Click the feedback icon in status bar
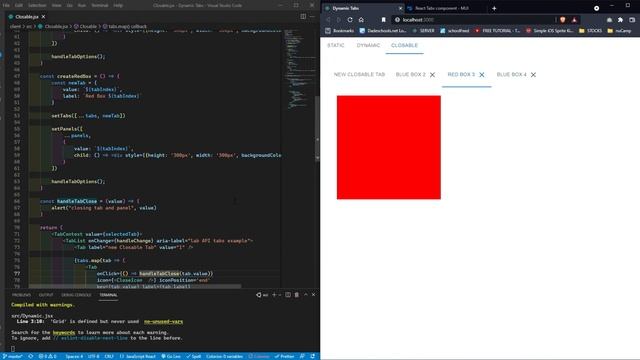The height and width of the screenshot is (360, 640). tap(302, 356)
